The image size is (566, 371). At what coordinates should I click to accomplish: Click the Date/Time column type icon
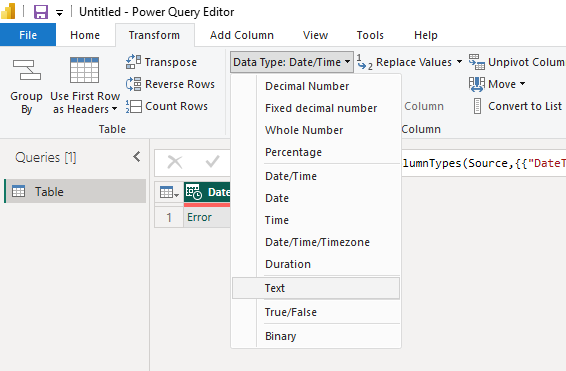pos(194,192)
